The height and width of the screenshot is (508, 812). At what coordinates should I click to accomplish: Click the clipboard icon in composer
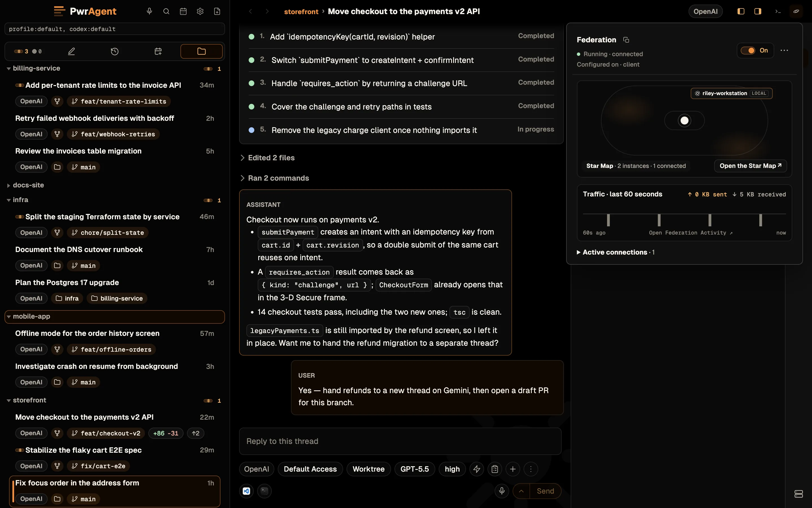coord(495,469)
